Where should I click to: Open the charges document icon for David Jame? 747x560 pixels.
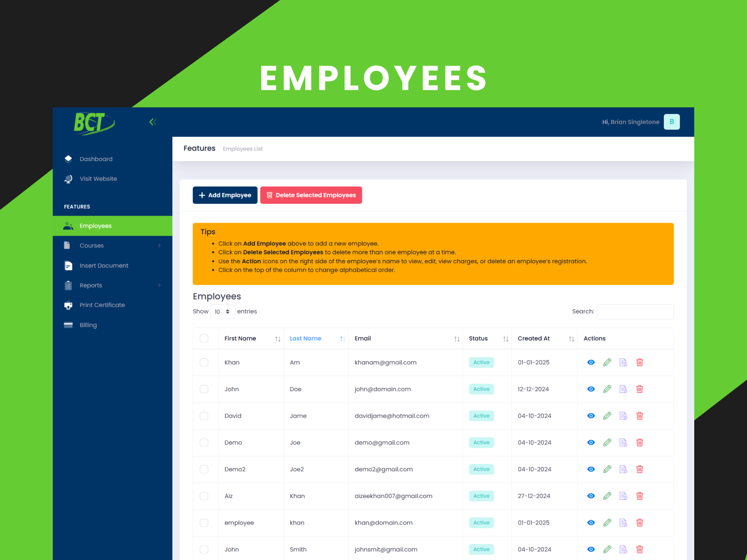pos(623,416)
